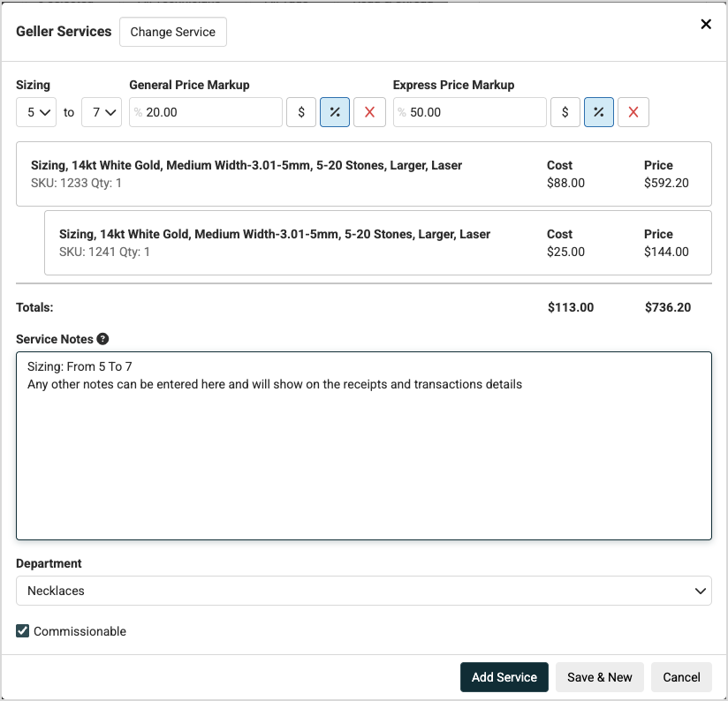Select percent mode for General Price Markup
Image resolution: width=728 pixels, height=701 pixels.
point(335,112)
